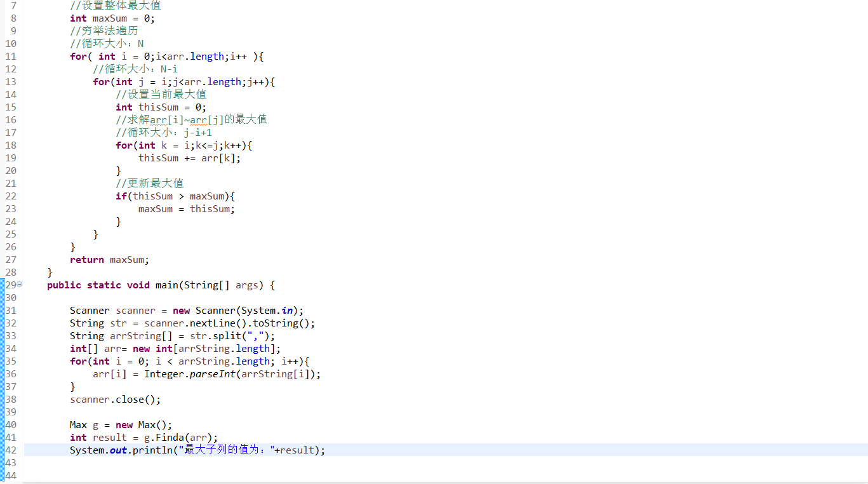Click line number 42 in the gutter
868x484 pixels.
click(11, 450)
